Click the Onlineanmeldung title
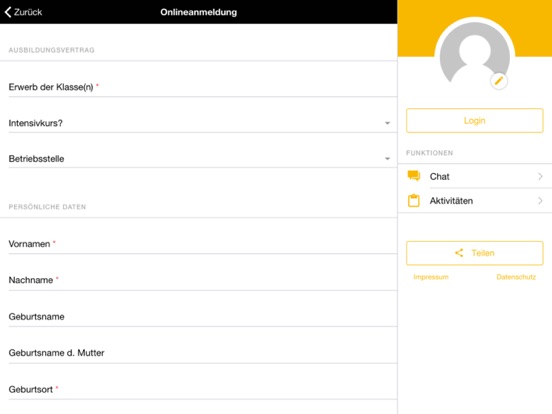 click(x=199, y=12)
